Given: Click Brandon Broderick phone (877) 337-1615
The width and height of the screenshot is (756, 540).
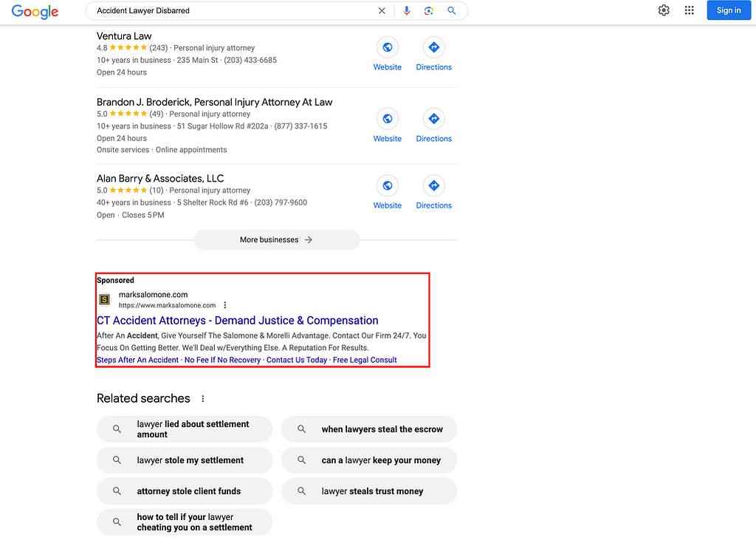Looking at the screenshot, I should pos(300,126).
